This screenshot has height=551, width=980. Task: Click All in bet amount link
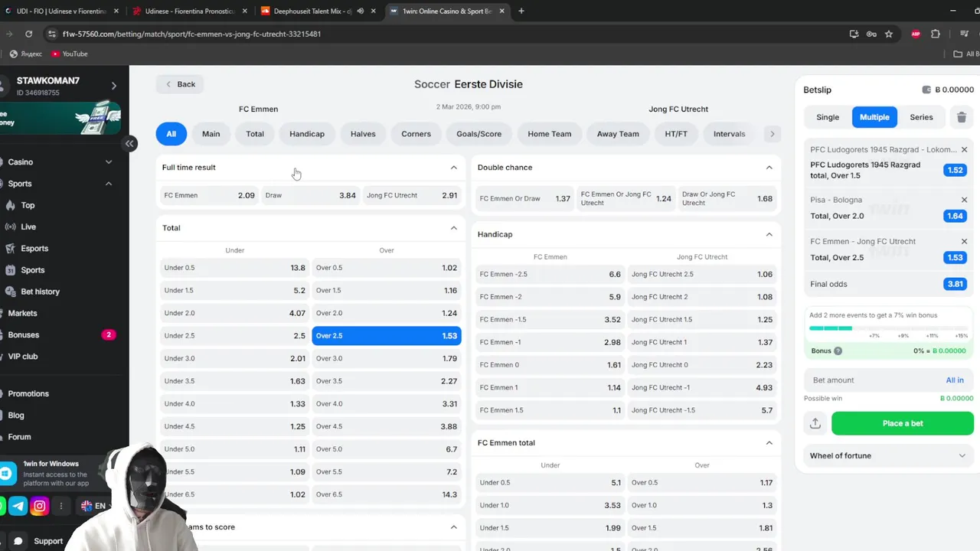(955, 380)
